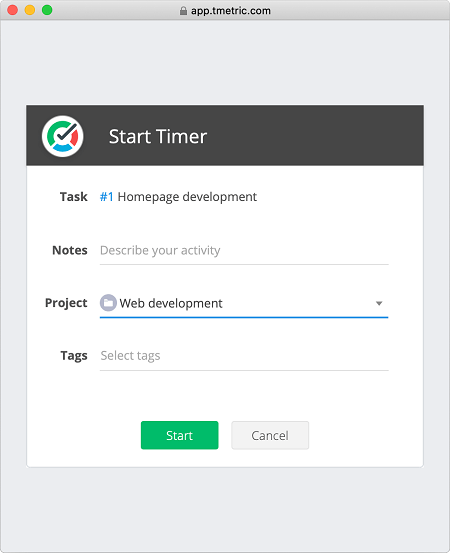Viewport: 450px width, 553px height.
Task: Open task link #1
Action: click(107, 196)
